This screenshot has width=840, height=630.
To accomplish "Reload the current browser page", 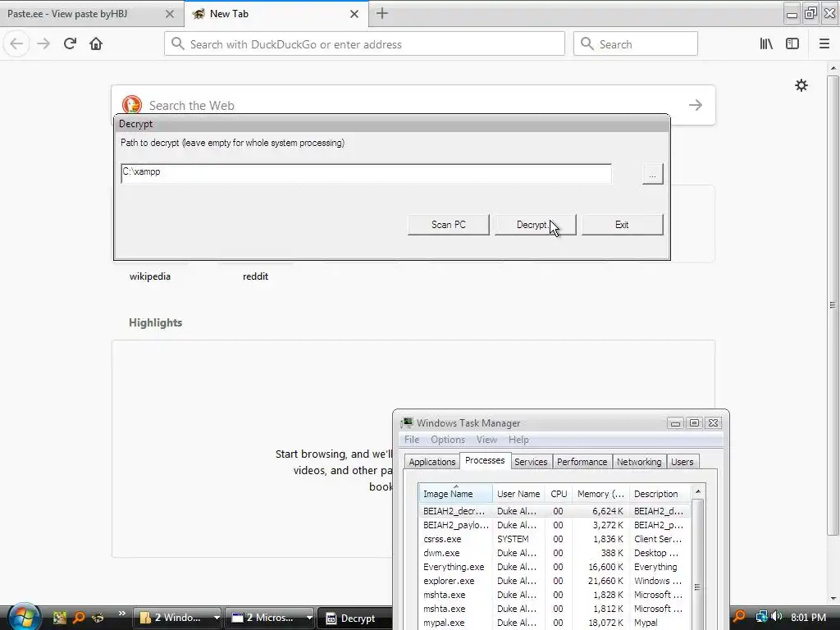I will pos(70,44).
